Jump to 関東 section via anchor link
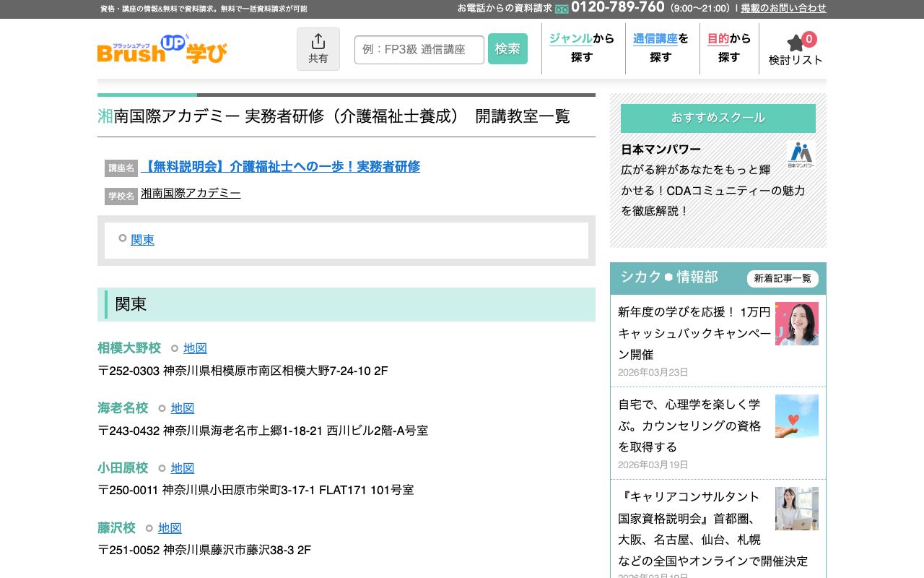 (142, 240)
